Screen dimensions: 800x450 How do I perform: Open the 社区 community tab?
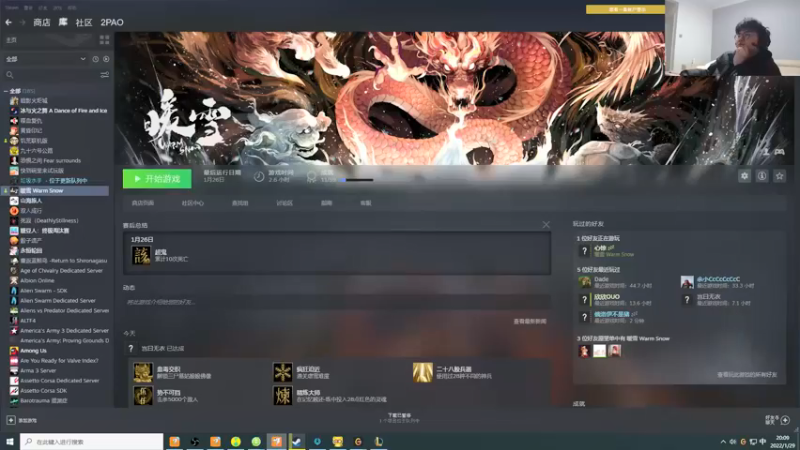84,22
